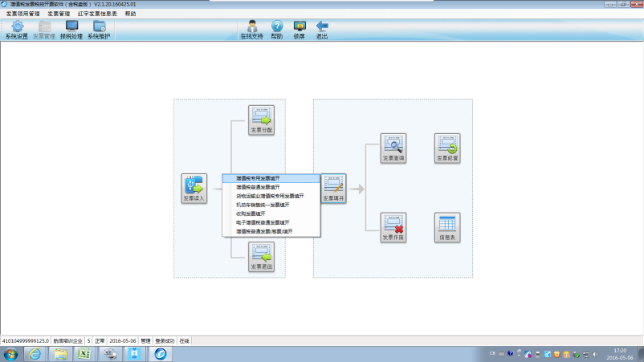Click the 发票退回 icon

[x=261, y=257]
